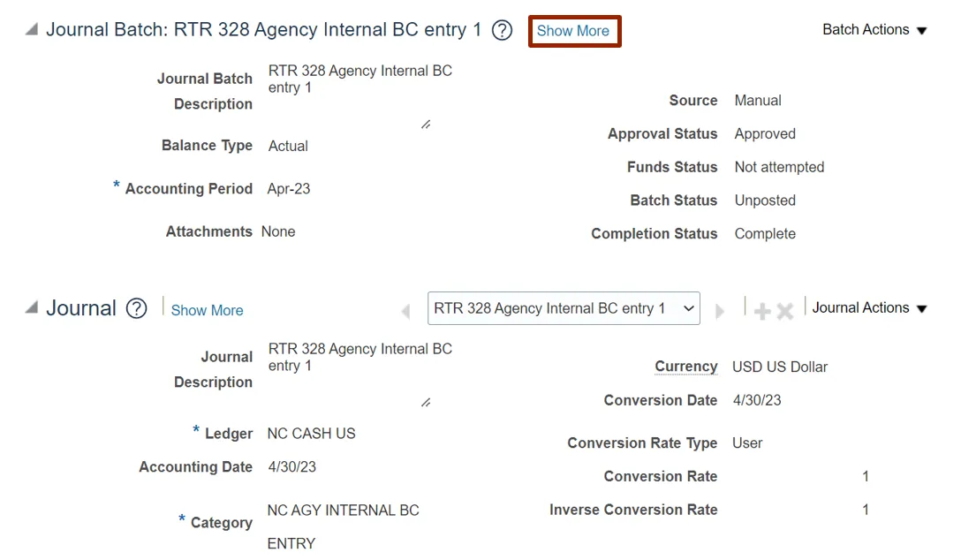Open the journal selector dropdown
Viewport: 961px width, 560px height.
[564, 308]
